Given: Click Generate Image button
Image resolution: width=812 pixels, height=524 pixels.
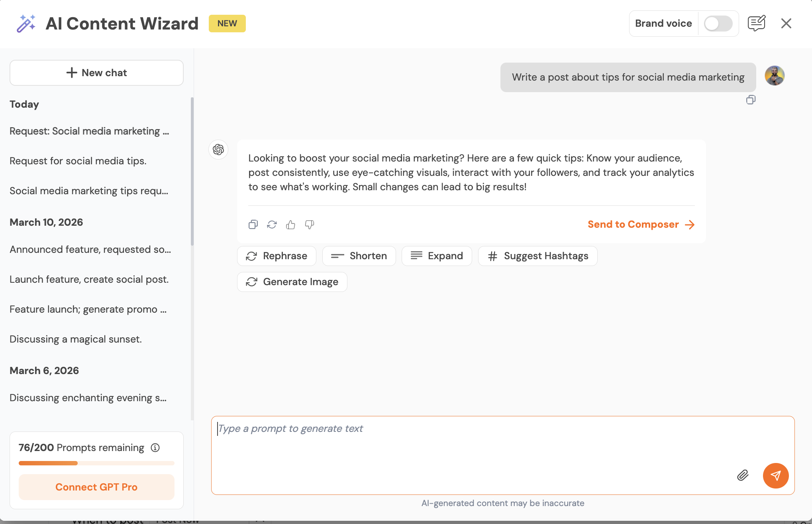Looking at the screenshot, I should coord(292,282).
